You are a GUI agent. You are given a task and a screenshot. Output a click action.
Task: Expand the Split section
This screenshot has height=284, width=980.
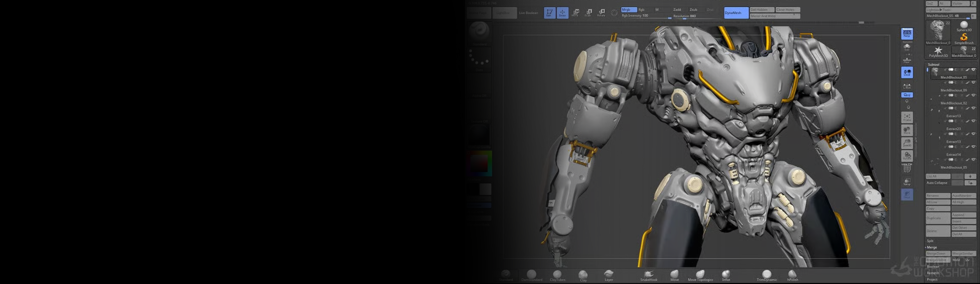click(x=930, y=241)
